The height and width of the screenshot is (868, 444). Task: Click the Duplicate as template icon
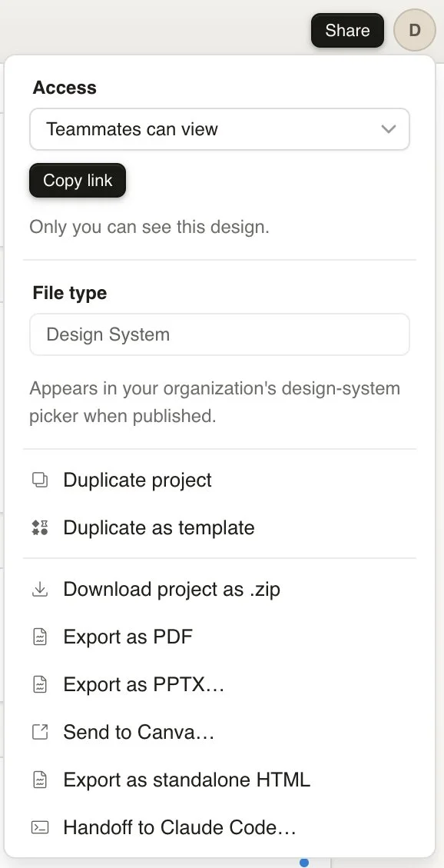(40, 527)
